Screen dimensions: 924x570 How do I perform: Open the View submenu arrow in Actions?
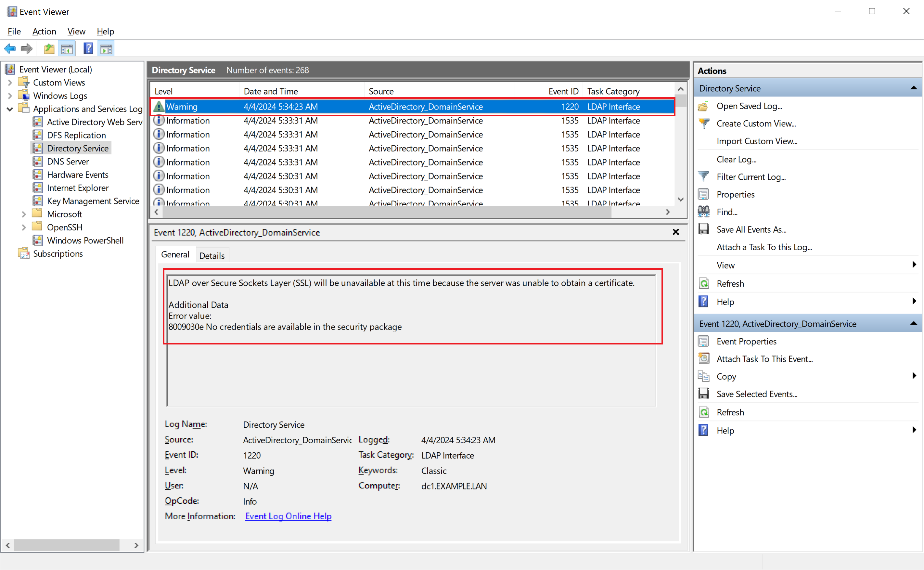coord(914,265)
